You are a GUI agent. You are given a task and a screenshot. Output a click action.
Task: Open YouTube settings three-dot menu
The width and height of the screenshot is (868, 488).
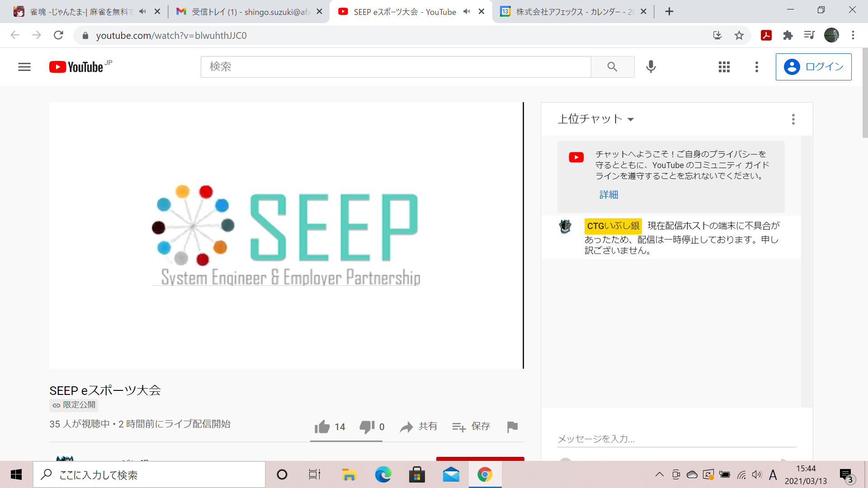coord(757,67)
